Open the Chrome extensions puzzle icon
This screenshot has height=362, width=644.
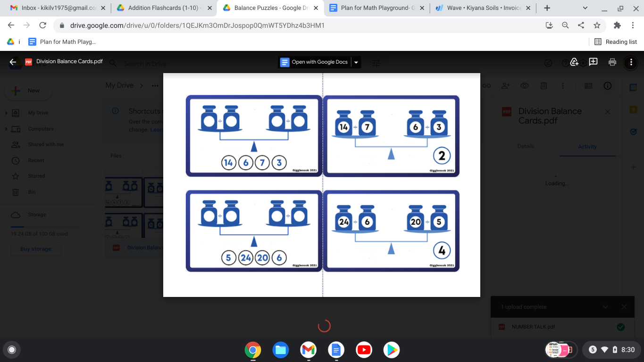pos(617,25)
